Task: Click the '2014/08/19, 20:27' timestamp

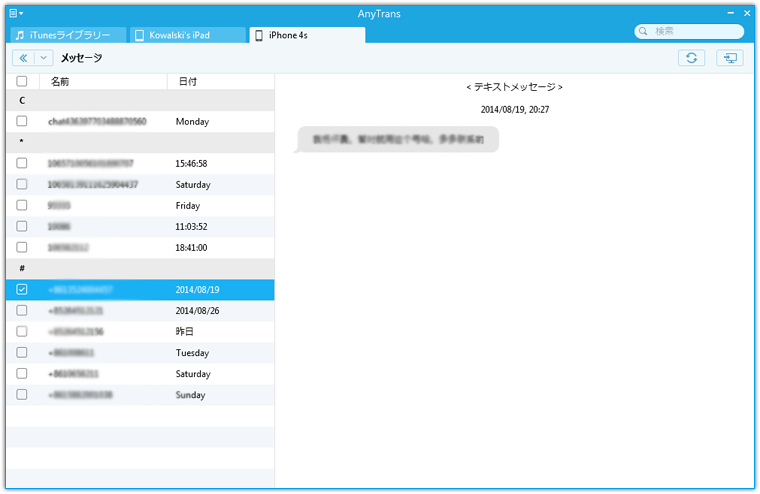Action: (x=515, y=110)
